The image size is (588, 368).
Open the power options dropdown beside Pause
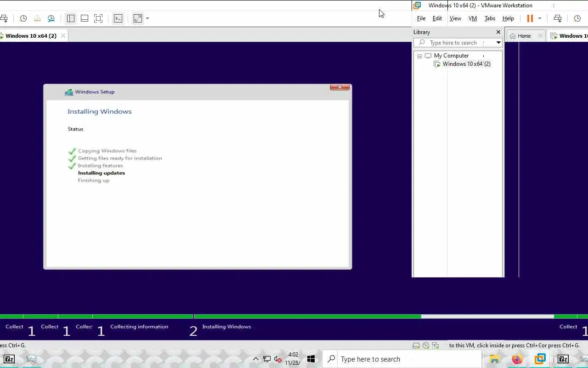540,18
